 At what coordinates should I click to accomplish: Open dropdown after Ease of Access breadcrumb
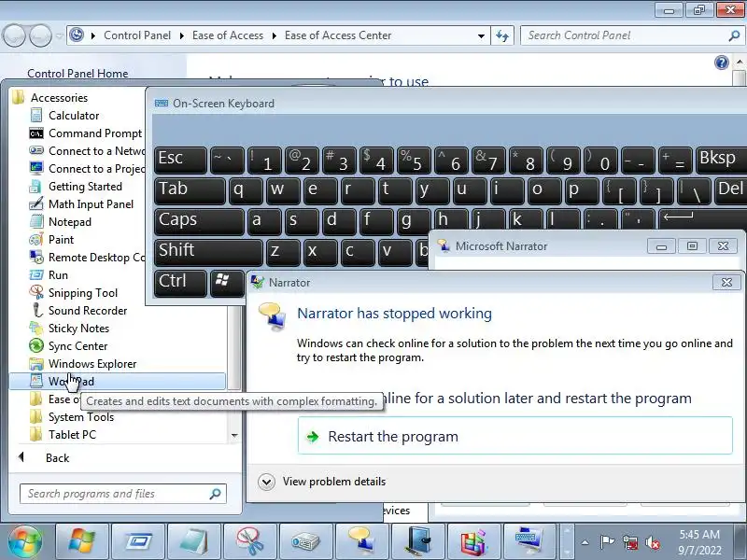tap(274, 35)
